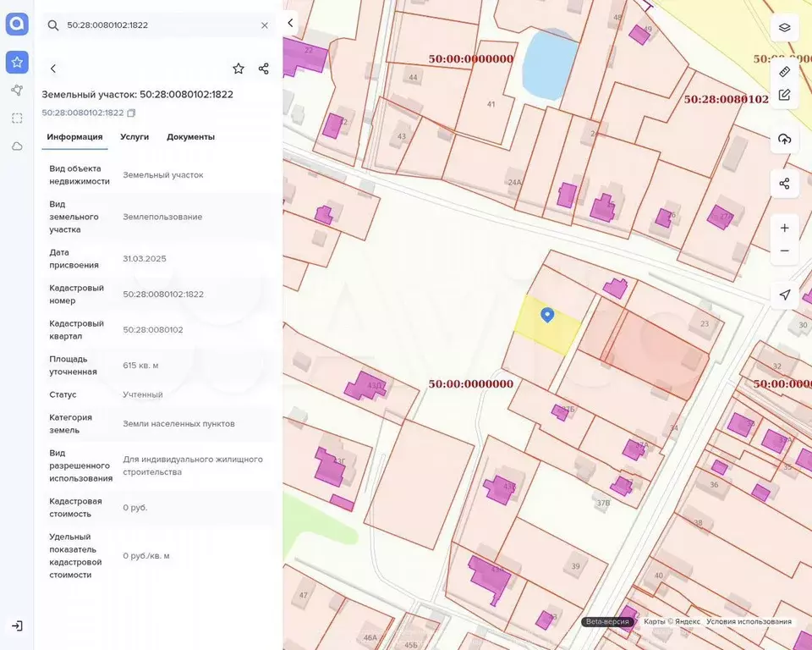This screenshot has height=650, width=812.
Task: Click the search field with cadastral number
Action: click(x=158, y=25)
